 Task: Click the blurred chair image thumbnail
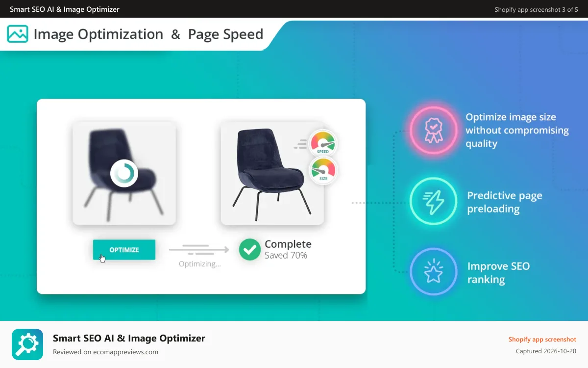click(x=124, y=173)
